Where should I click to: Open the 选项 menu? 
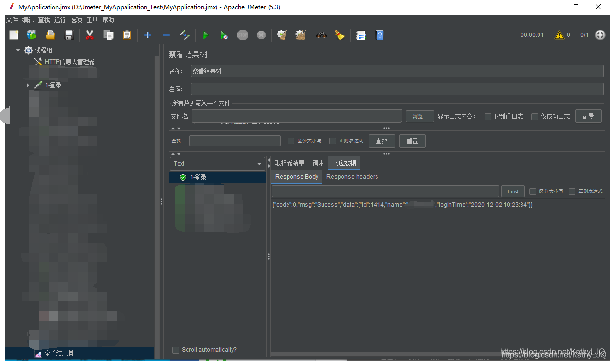coord(76,20)
